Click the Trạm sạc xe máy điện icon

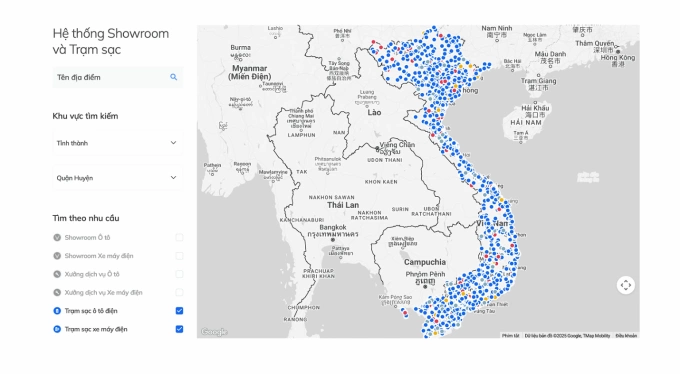pyautogui.click(x=57, y=329)
